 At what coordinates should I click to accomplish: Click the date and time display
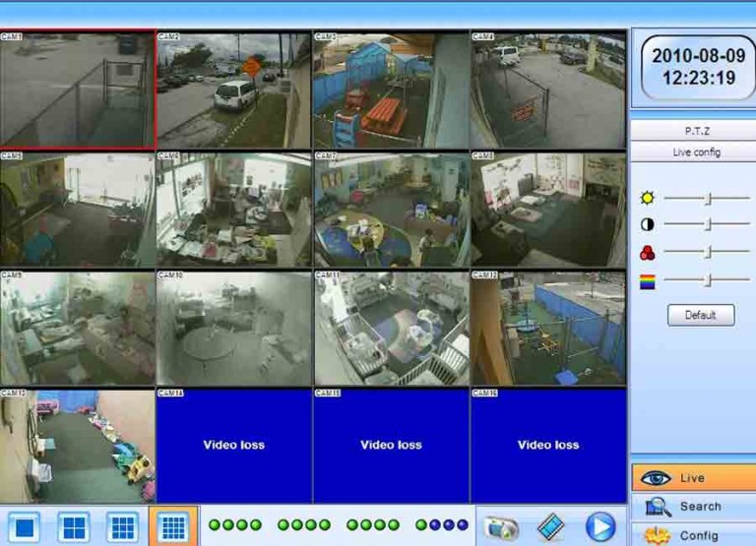698,67
